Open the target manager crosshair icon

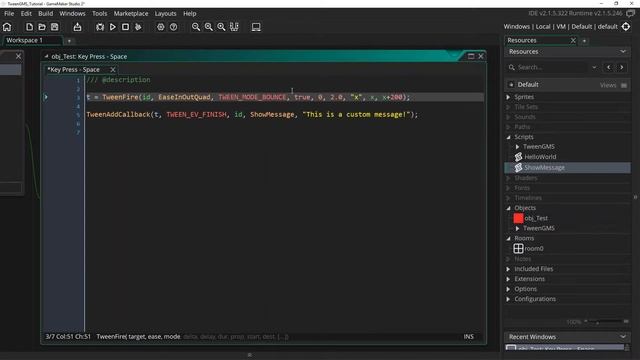[626, 27]
